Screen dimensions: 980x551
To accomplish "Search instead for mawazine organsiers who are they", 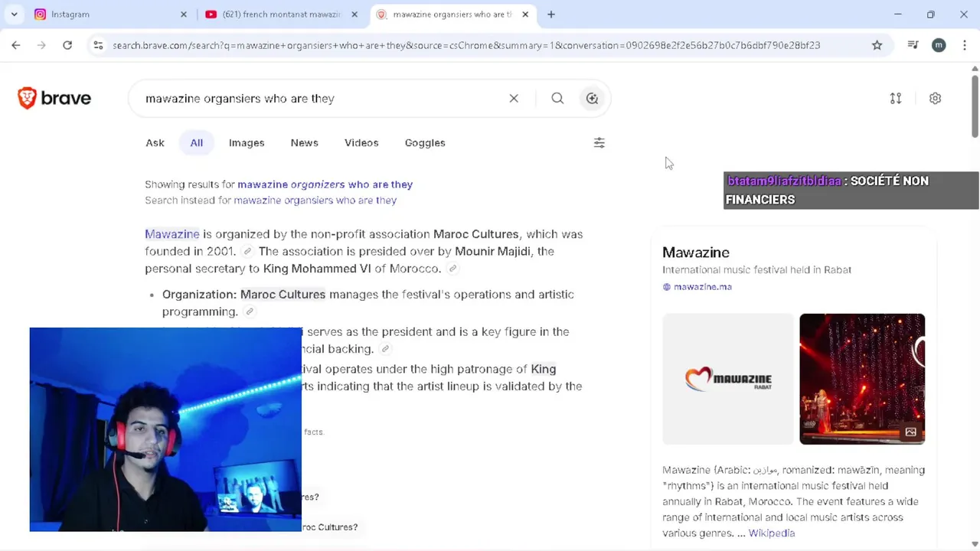I will point(315,201).
